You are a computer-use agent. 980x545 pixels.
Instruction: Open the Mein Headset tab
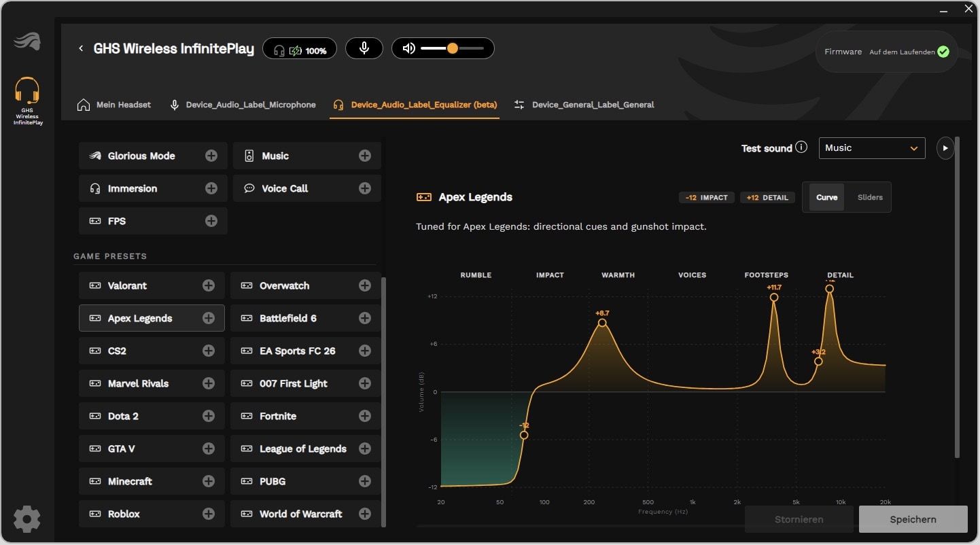tap(114, 105)
